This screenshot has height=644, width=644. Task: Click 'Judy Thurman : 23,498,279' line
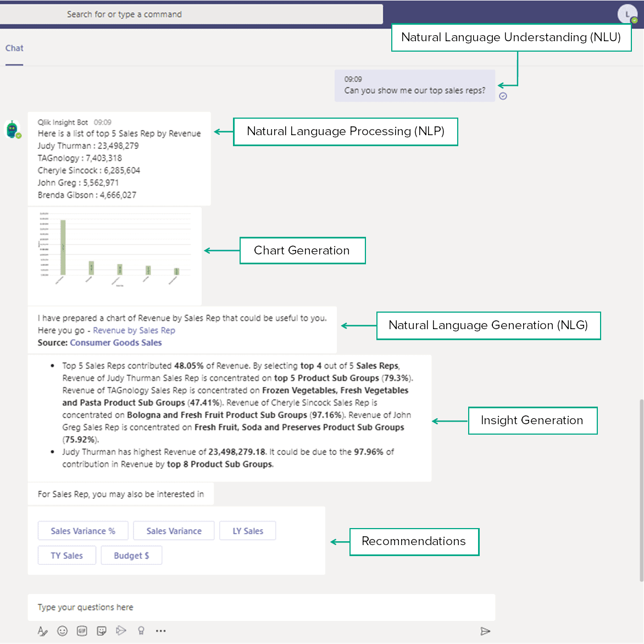coord(88,146)
